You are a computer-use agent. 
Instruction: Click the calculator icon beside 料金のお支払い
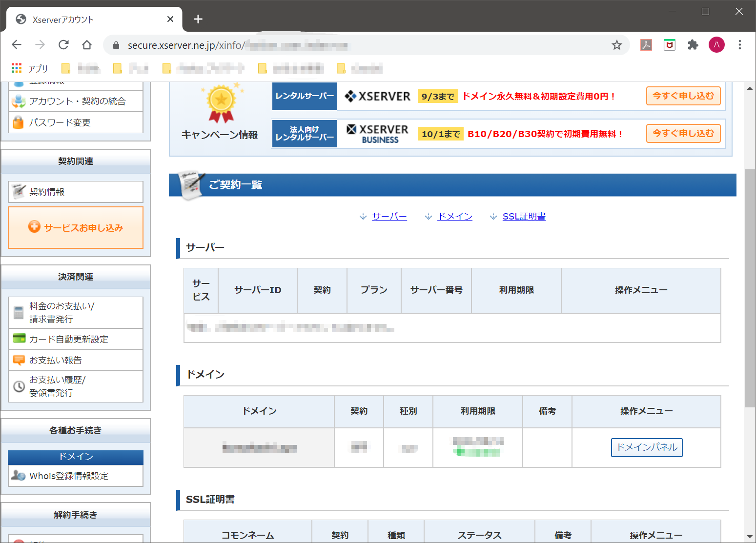(x=19, y=312)
